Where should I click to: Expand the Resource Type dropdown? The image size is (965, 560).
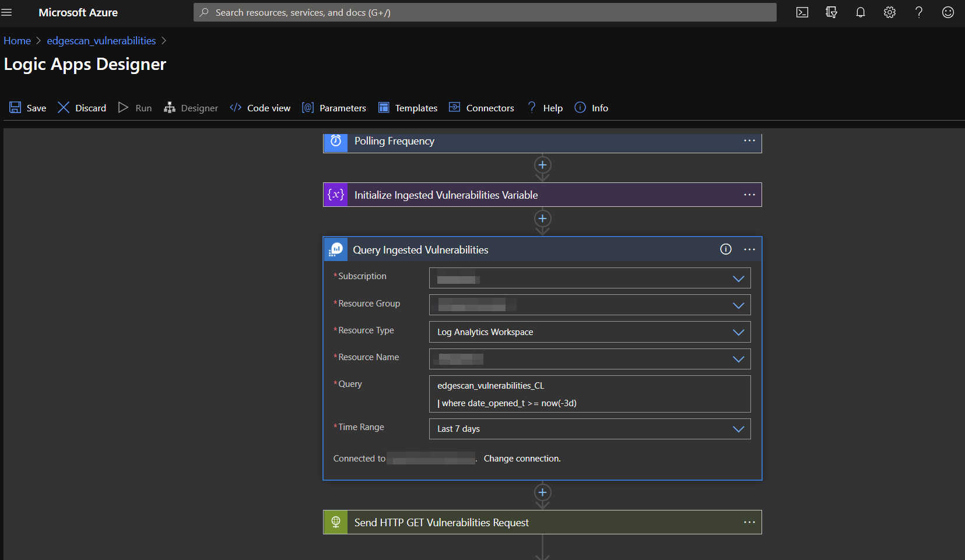tap(738, 332)
